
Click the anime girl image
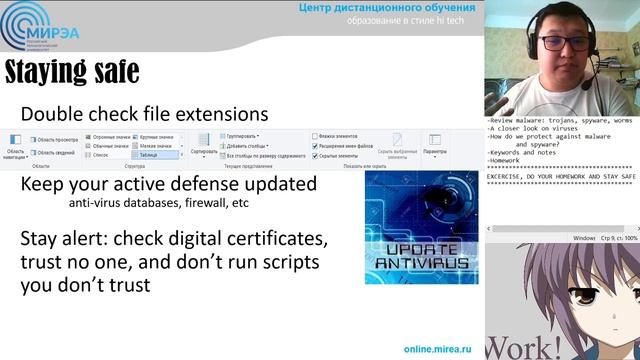562,301
